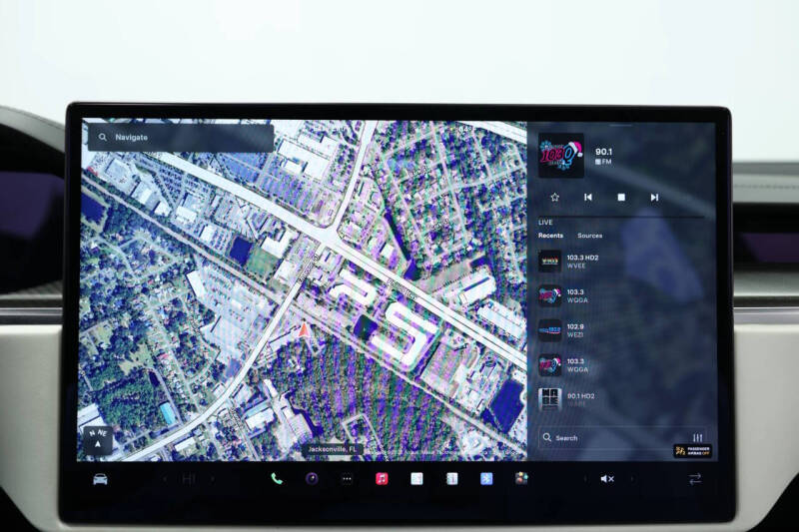Tap the 90.1 station album artwork
This screenshot has width=799, height=532.
click(x=560, y=155)
